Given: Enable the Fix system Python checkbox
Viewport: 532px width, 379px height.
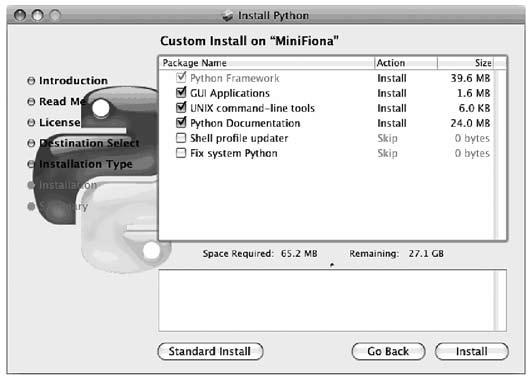Looking at the screenshot, I should [181, 153].
